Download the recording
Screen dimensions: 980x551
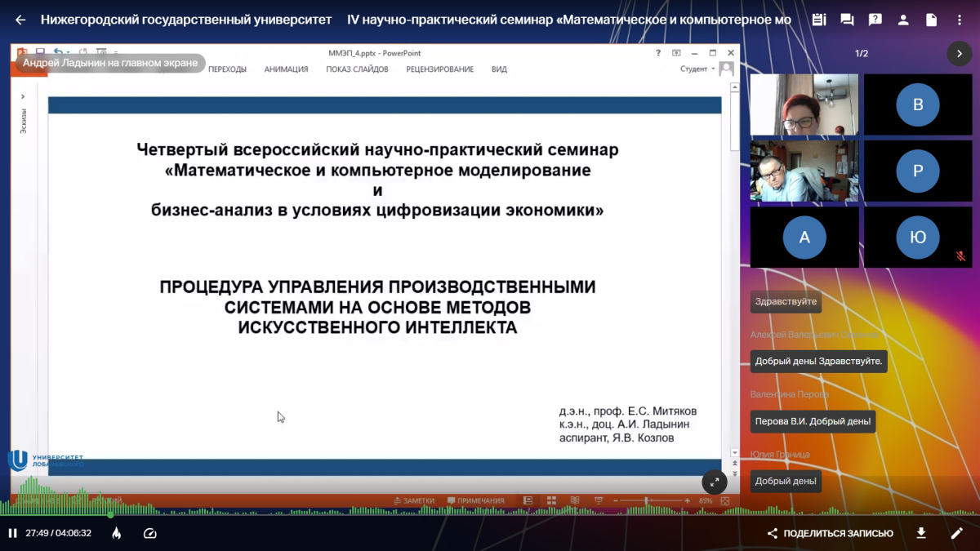[x=921, y=533]
